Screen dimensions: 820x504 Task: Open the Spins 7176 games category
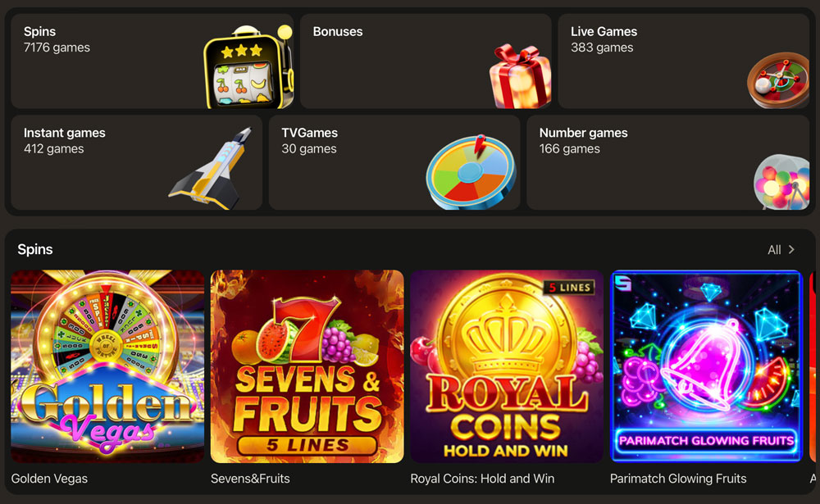(153, 61)
